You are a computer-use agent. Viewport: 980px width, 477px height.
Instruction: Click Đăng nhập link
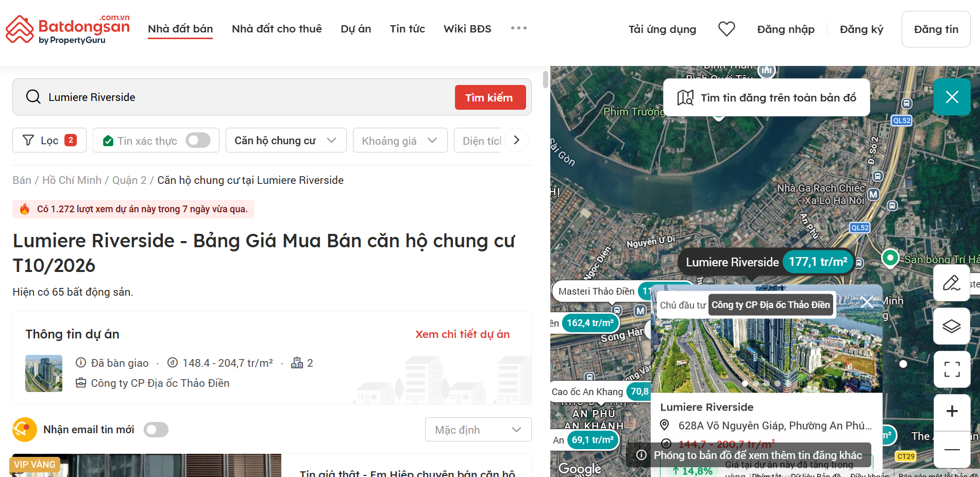point(786,29)
